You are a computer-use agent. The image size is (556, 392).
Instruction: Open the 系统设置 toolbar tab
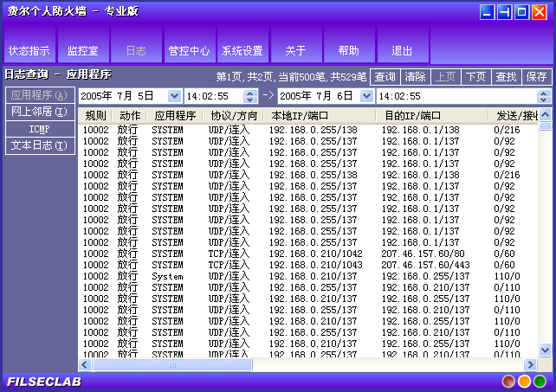tap(242, 50)
